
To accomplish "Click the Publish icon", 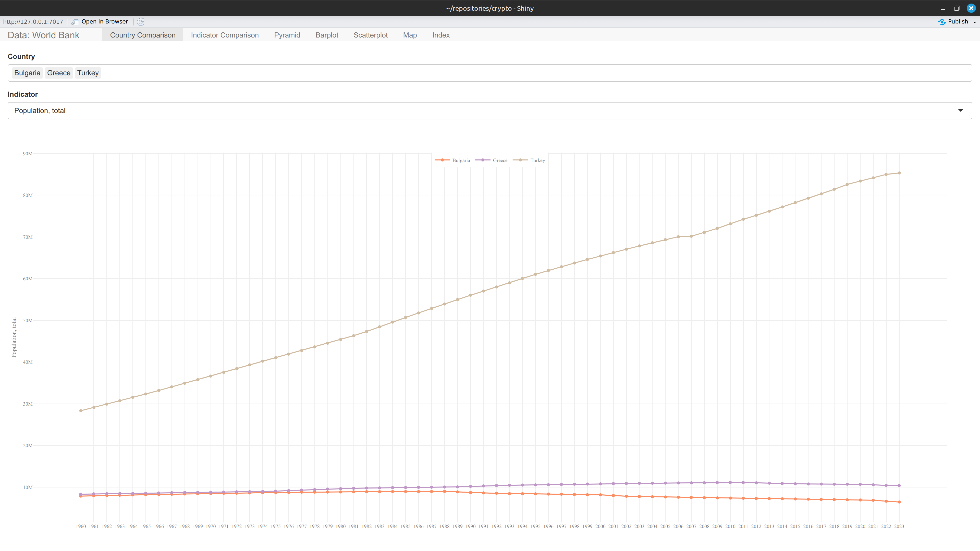I will coord(942,22).
